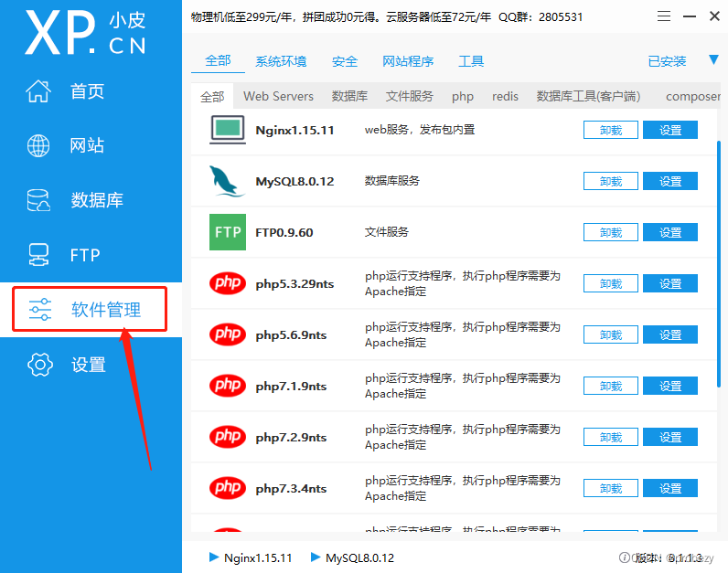Click the MySQL8.0.12 status bar label

coord(359,557)
